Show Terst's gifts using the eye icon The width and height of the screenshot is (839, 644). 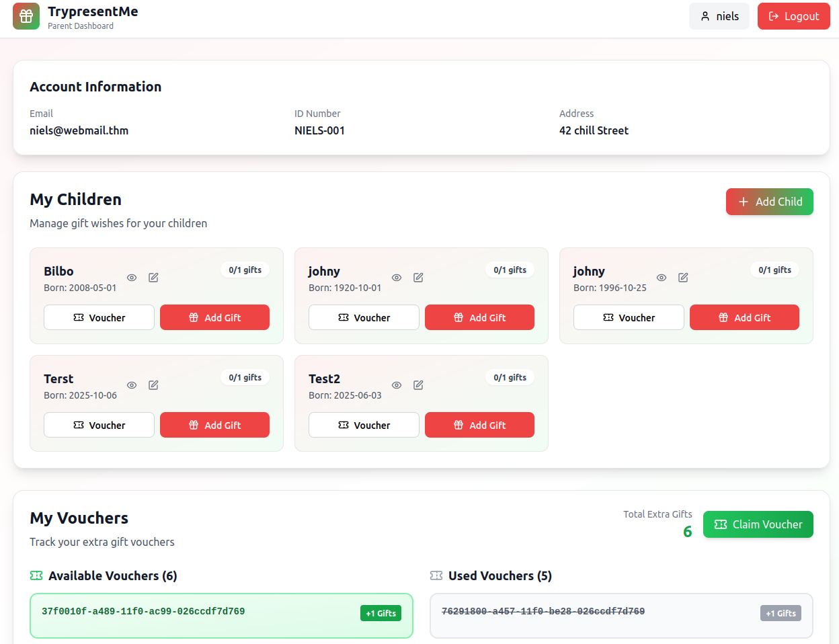pyautogui.click(x=132, y=385)
